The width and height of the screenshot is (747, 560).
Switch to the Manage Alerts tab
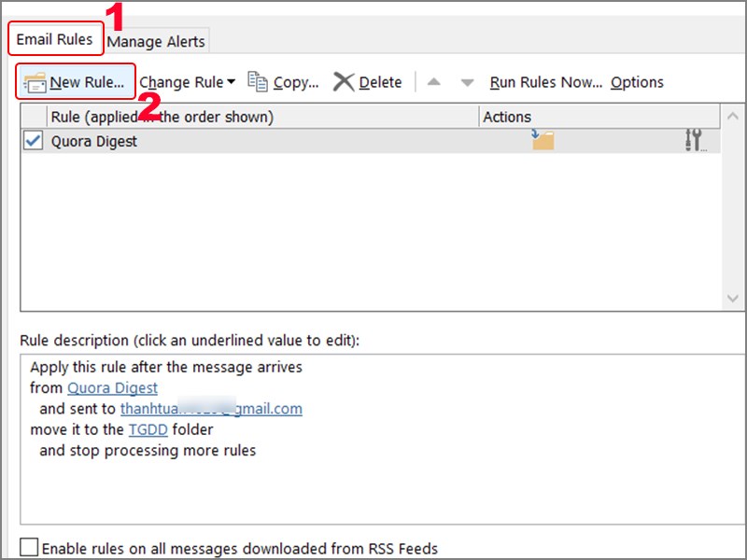(x=156, y=41)
